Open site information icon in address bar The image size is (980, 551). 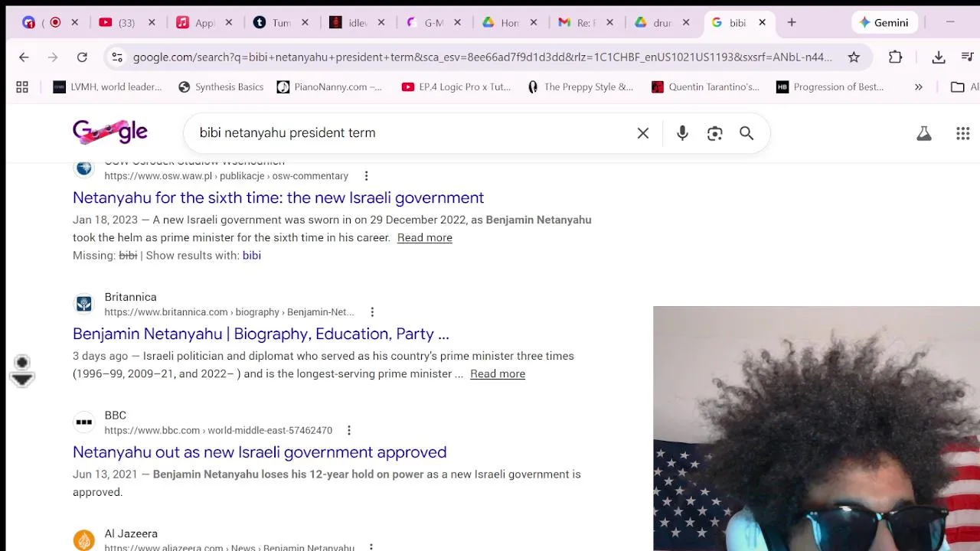(116, 57)
